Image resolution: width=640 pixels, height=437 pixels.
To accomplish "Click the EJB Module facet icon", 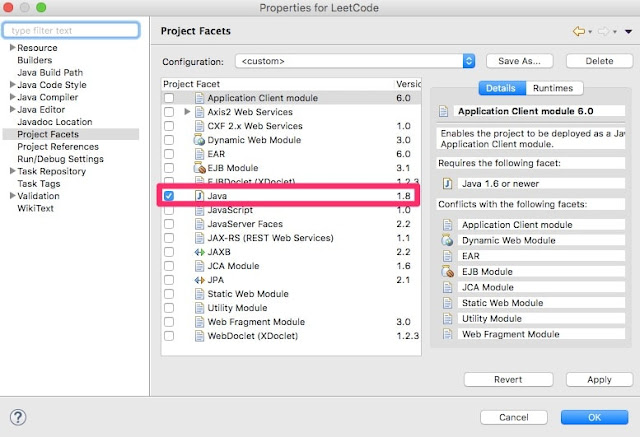I will pyautogui.click(x=199, y=168).
